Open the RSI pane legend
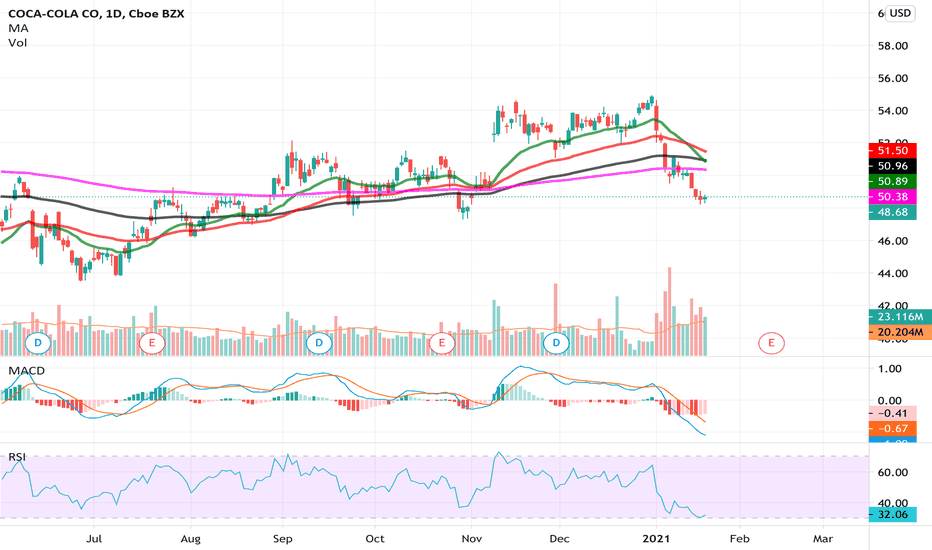The width and height of the screenshot is (932, 550). coord(17,457)
